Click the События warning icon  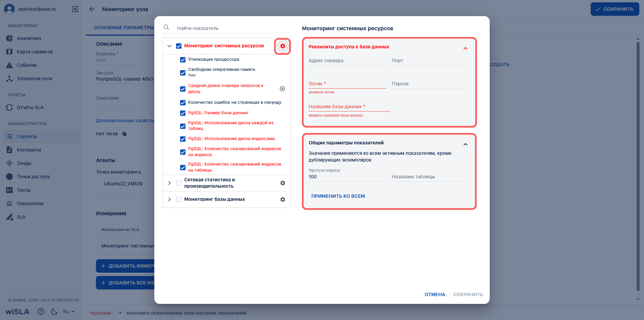[9, 65]
